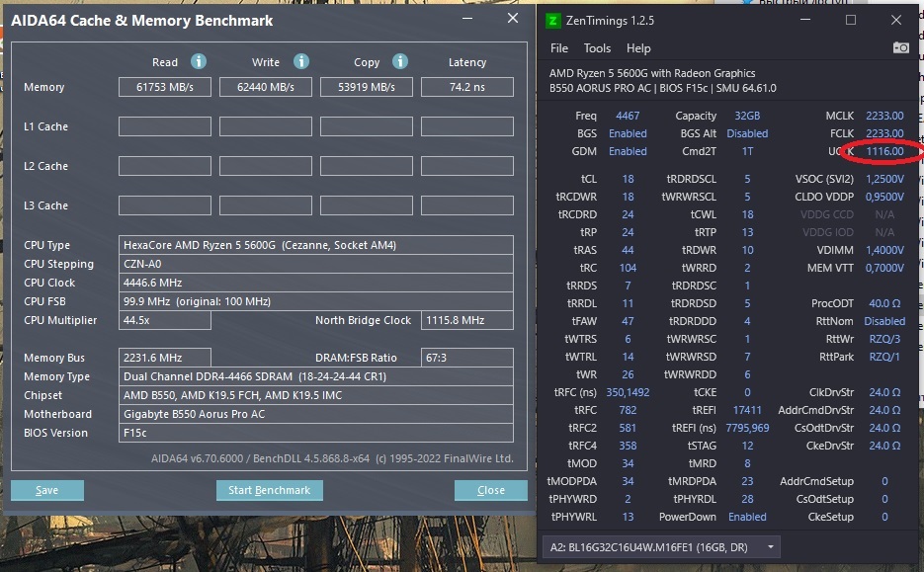Close the ZenTimings window

coord(896,20)
